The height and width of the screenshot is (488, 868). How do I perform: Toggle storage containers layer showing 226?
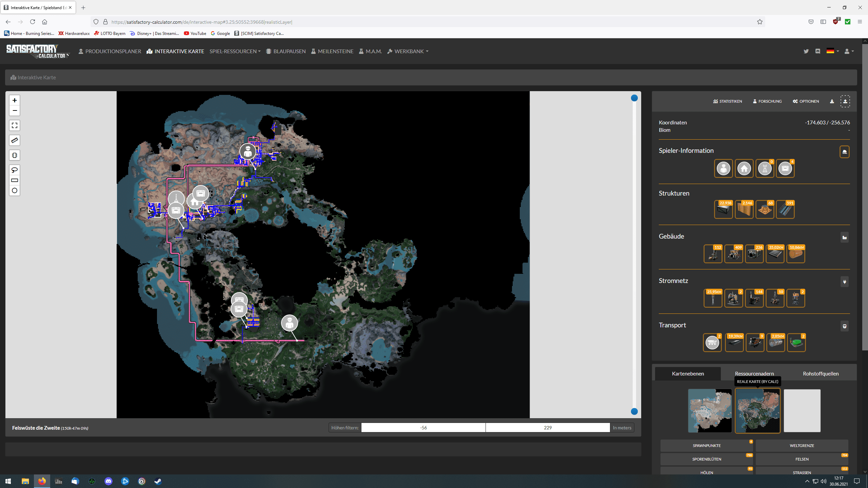754,254
